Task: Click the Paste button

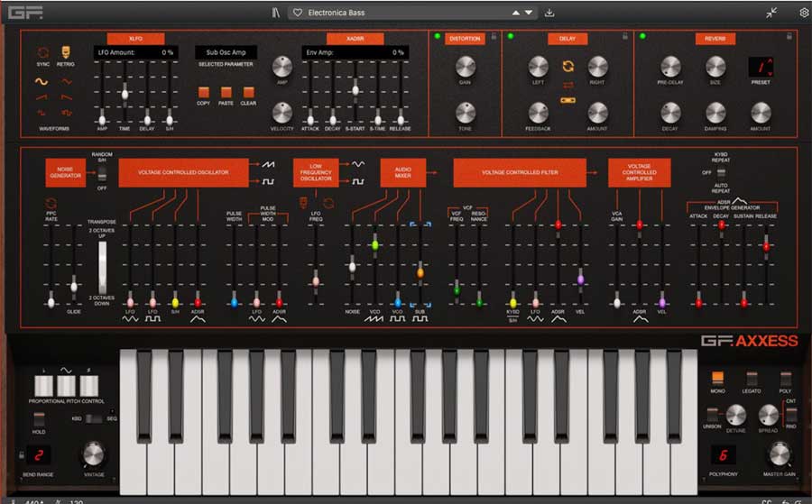Action: click(226, 92)
